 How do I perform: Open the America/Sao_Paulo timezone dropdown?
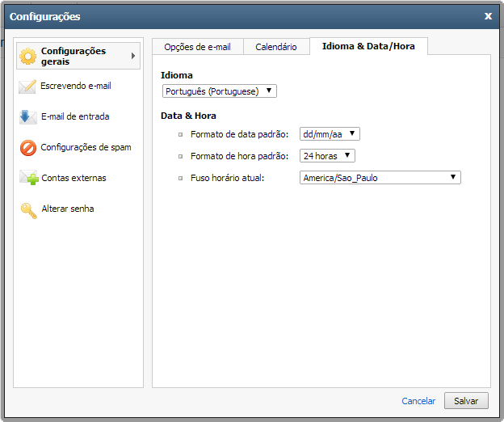(380, 178)
